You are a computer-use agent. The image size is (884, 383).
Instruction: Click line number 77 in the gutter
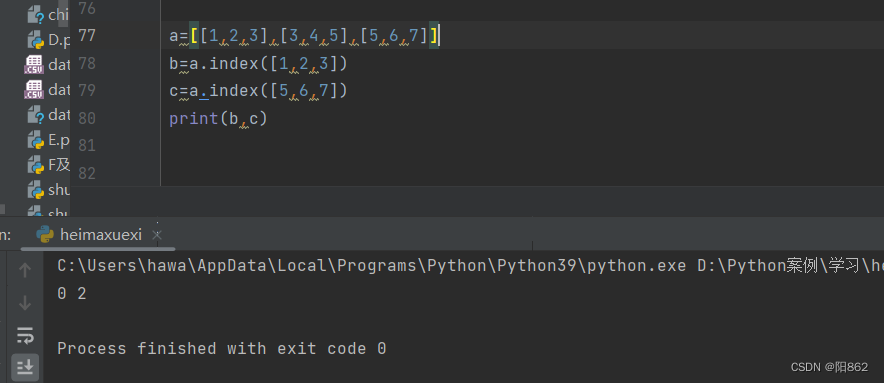[x=86, y=36]
